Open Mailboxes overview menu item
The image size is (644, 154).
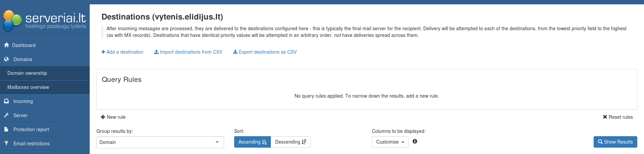point(28,87)
